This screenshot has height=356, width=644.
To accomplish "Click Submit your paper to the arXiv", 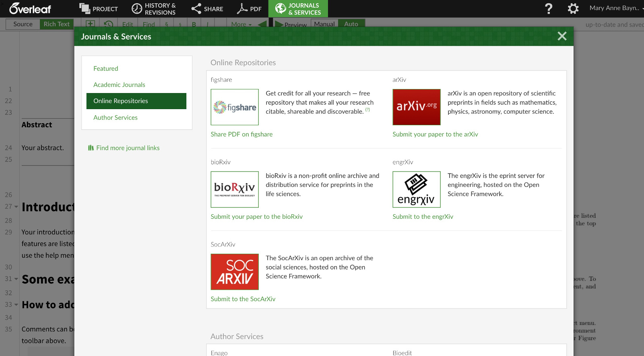I will [x=435, y=134].
